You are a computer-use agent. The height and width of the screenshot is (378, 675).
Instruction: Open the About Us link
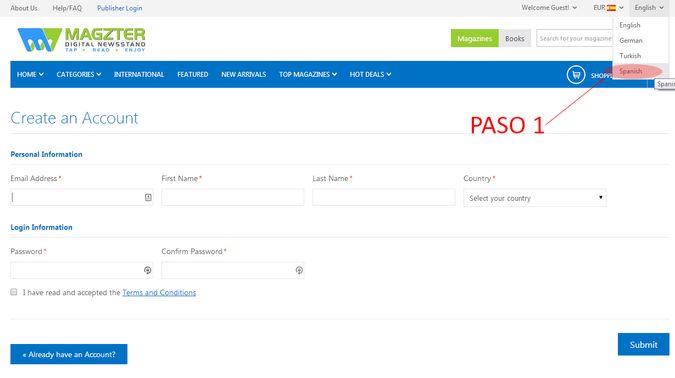[24, 8]
